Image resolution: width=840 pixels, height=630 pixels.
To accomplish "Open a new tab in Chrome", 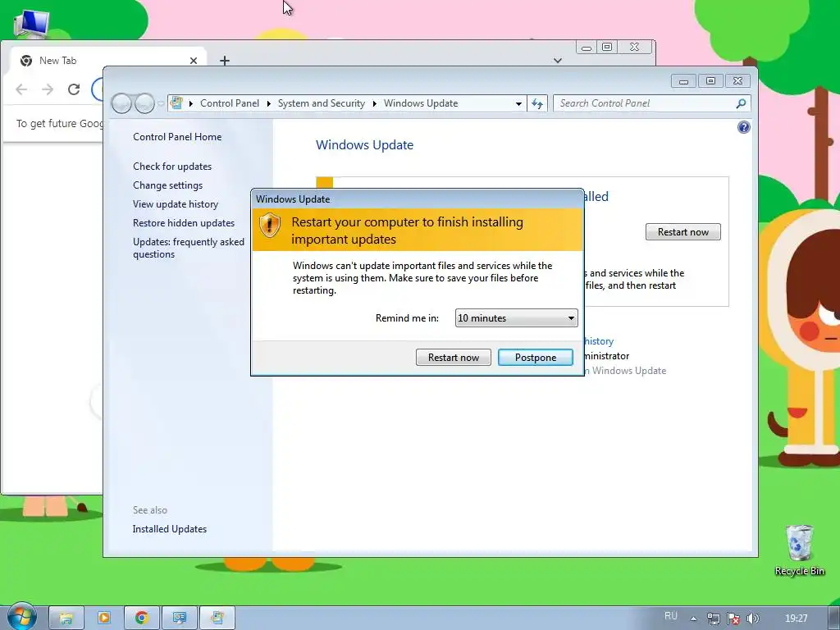I will pos(225,61).
